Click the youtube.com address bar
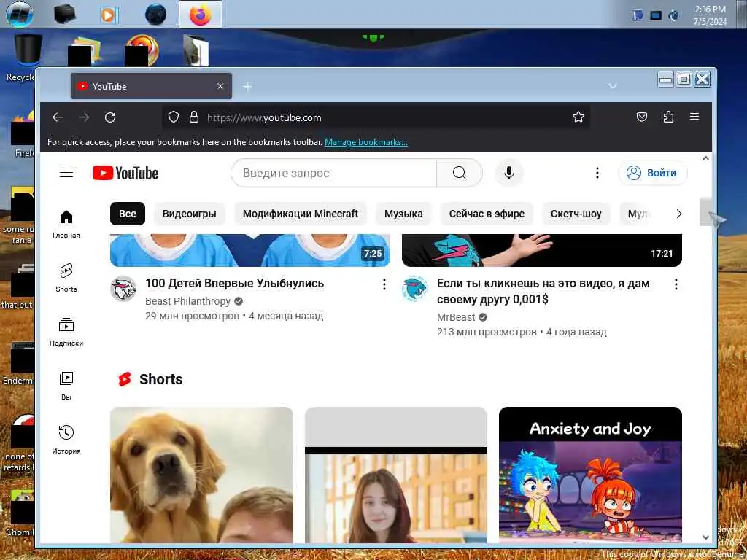 pyautogui.click(x=376, y=117)
